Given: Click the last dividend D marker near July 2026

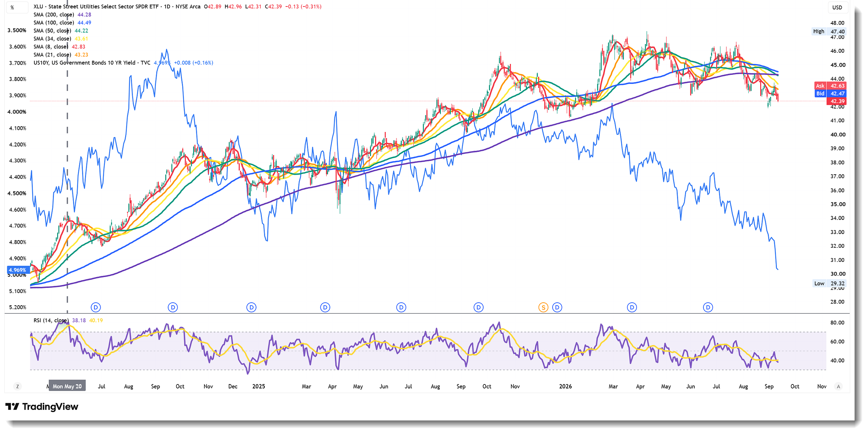Looking at the screenshot, I should pos(708,307).
